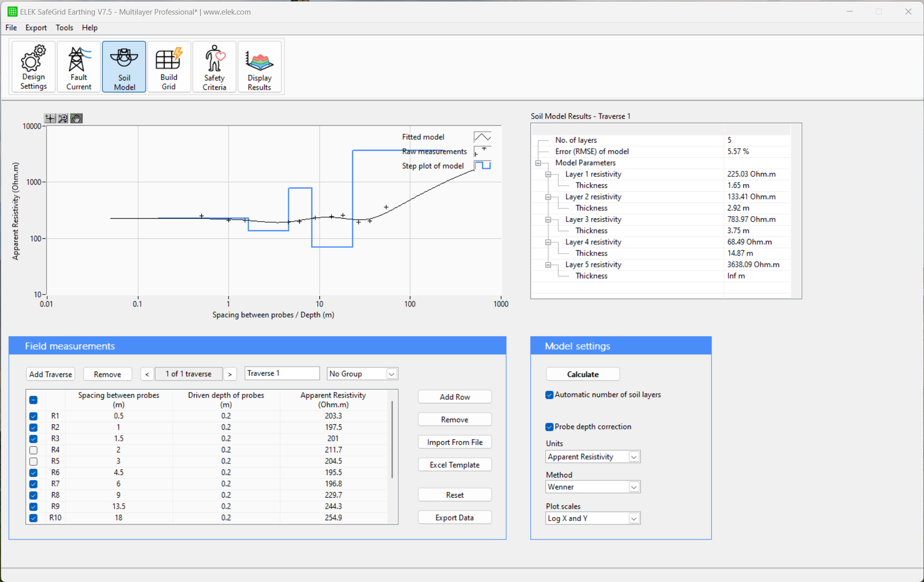Open the Fault Current module
Viewport: 924px width, 582px height.
coord(79,67)
